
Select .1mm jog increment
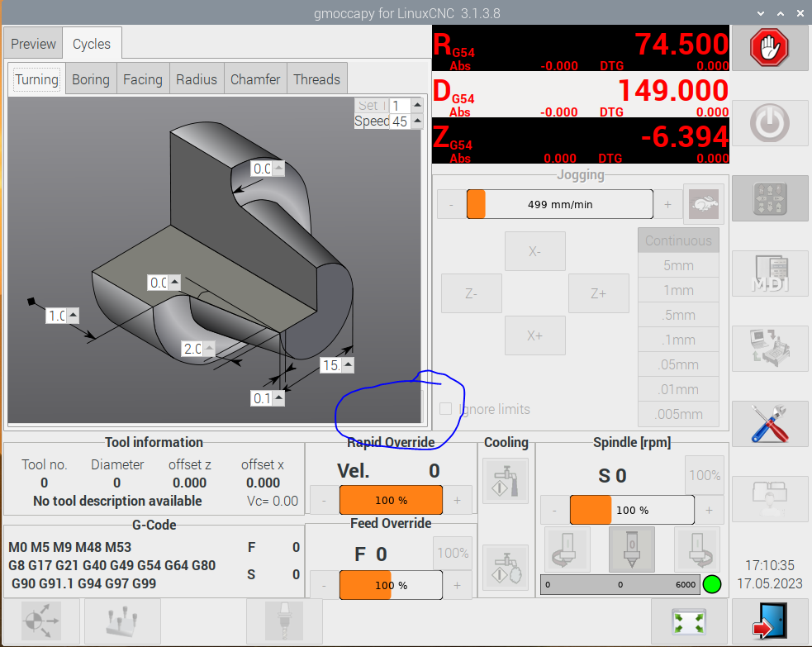coord(678,340)
